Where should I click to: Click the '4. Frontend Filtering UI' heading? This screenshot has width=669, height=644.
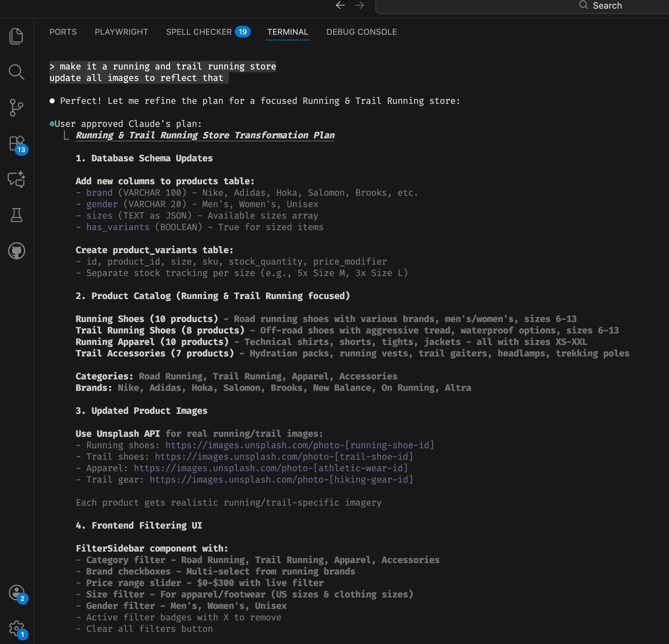tap(139, 526)
